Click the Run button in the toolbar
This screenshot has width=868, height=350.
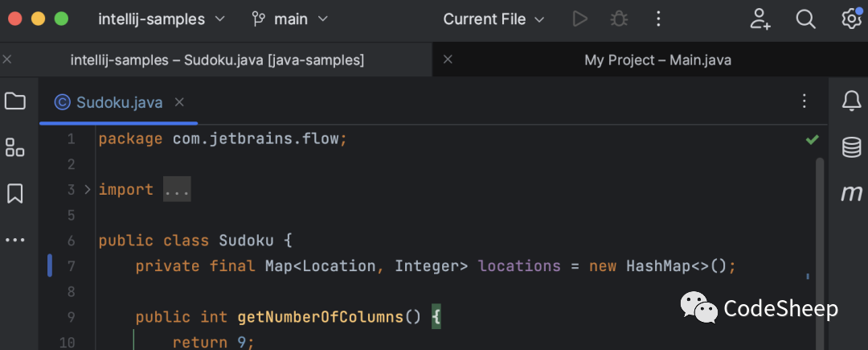579,19
